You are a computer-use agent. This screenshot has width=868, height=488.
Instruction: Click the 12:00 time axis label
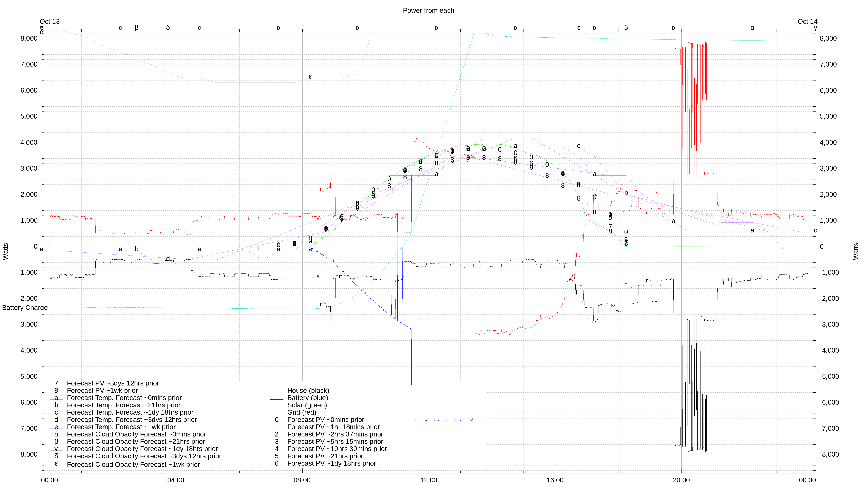(429, 480)
